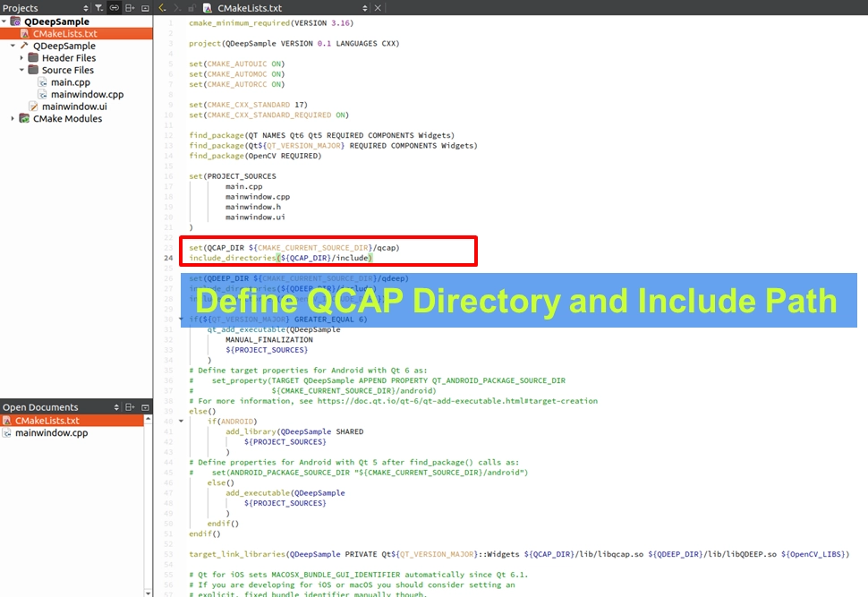Viewport: 868px width, 597px height.
Task: Place cursor on cmake_minimum_required line
Action: click(271, 23)
